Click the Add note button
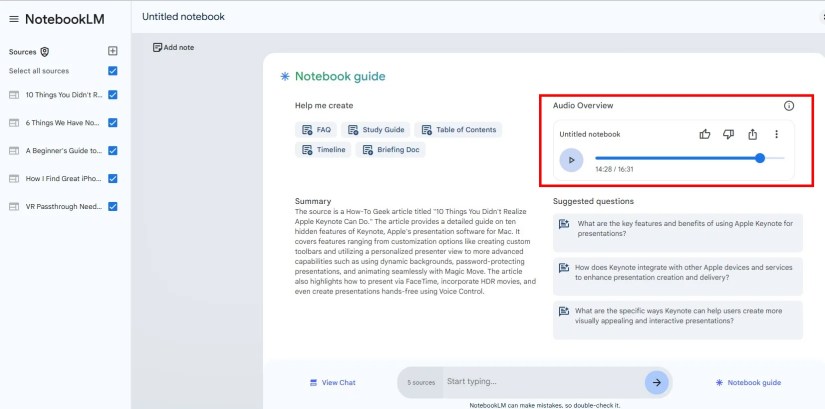Image resolution: width=825 pixels, height=409 pixels. point(173,47)
